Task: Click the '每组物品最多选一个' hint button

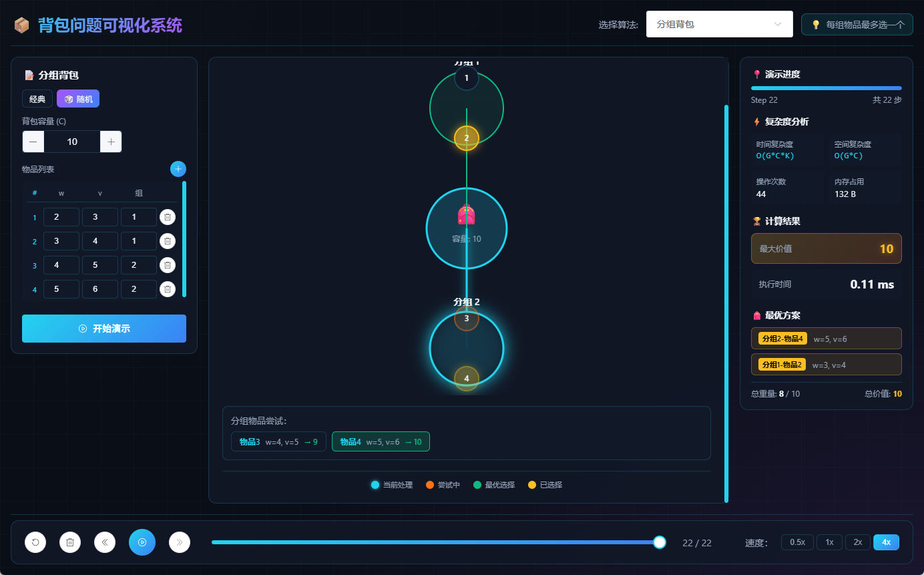Action: pos(857,25)
